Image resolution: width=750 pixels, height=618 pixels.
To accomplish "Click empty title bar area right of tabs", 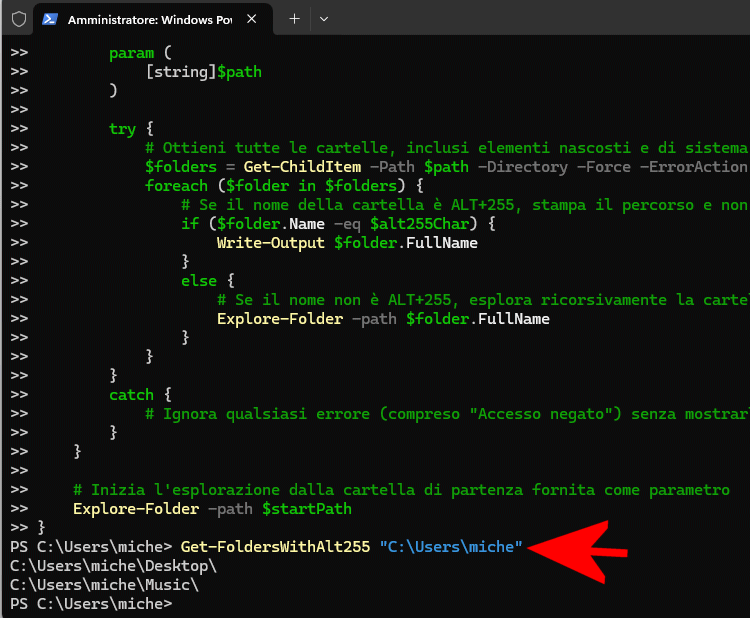I will [x=540, y=19].
